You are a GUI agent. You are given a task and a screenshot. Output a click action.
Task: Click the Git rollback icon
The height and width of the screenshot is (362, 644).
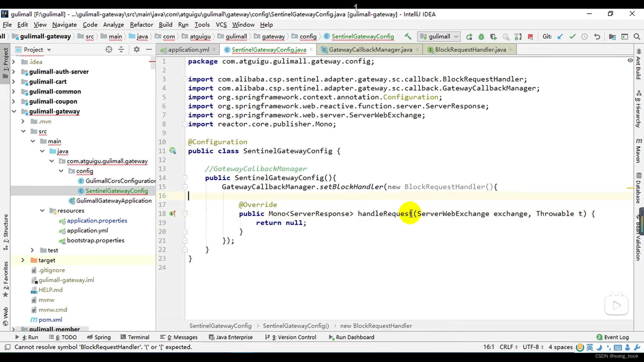pyautogui.click(x=597, y=37)
